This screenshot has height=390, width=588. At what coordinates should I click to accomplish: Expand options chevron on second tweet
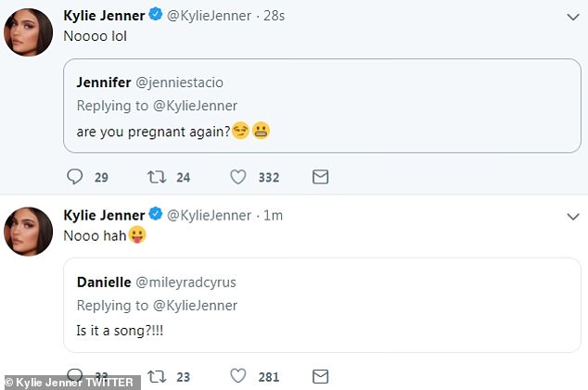click(572, 216)
